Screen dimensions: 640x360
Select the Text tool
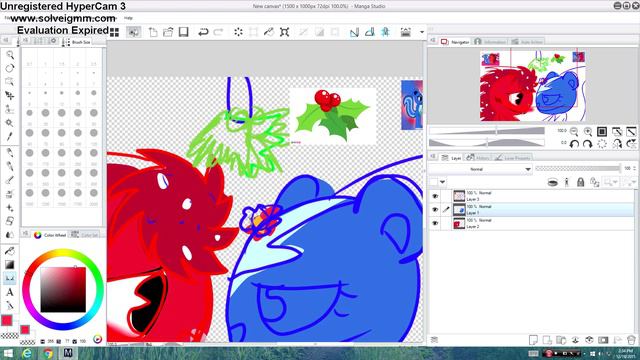pos(10,292)
